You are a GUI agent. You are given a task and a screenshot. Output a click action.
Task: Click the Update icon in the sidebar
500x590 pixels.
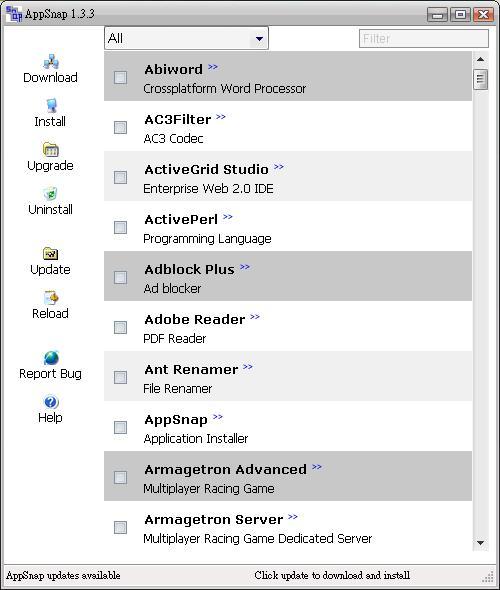(51, 254)
